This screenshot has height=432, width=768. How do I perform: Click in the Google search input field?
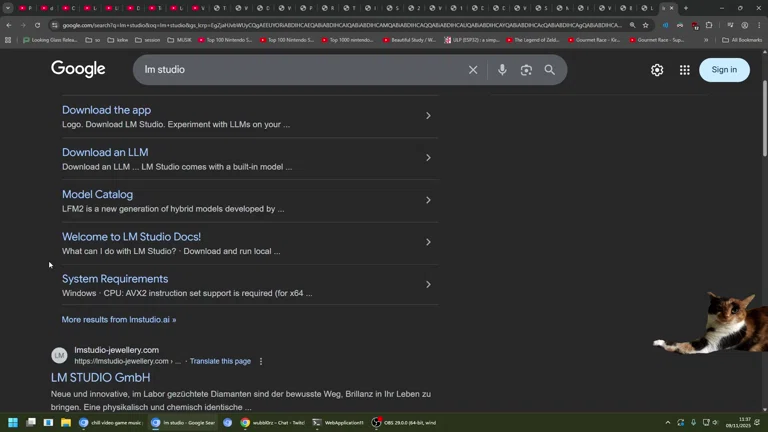pyautogui.click(x=300, y=70)
